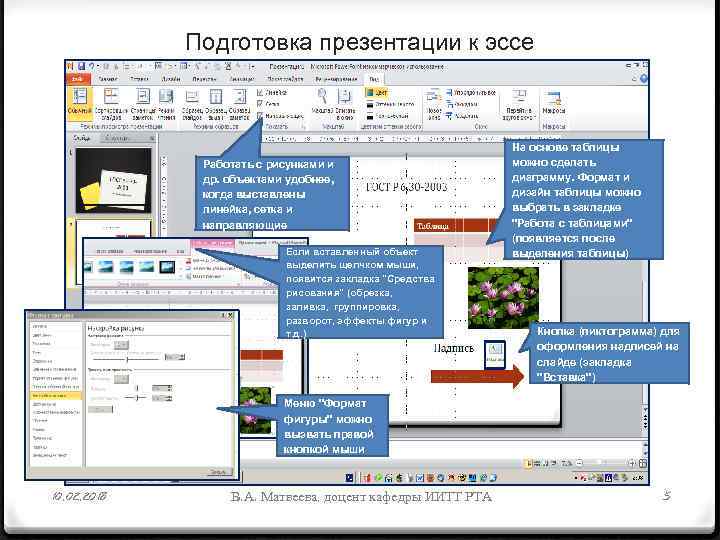Open the Вид ribbon tab

tap(374, 79)
